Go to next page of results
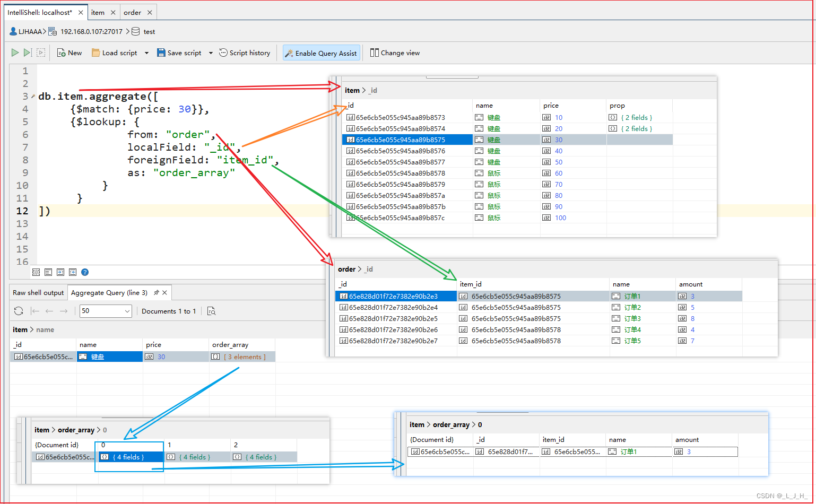The width and height of the screenshot is (816, 504). [x=64, y=311]
